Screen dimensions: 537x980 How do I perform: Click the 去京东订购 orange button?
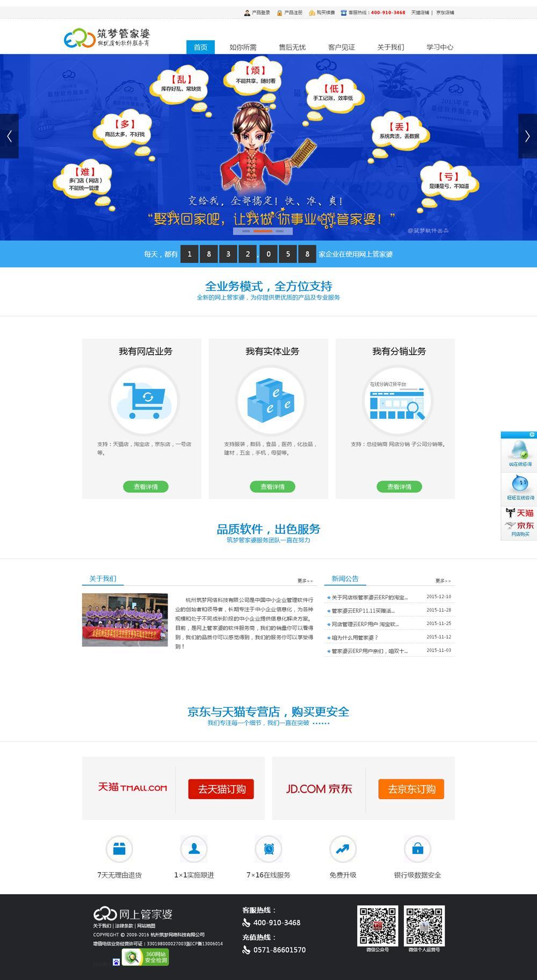tap(411, 789)
